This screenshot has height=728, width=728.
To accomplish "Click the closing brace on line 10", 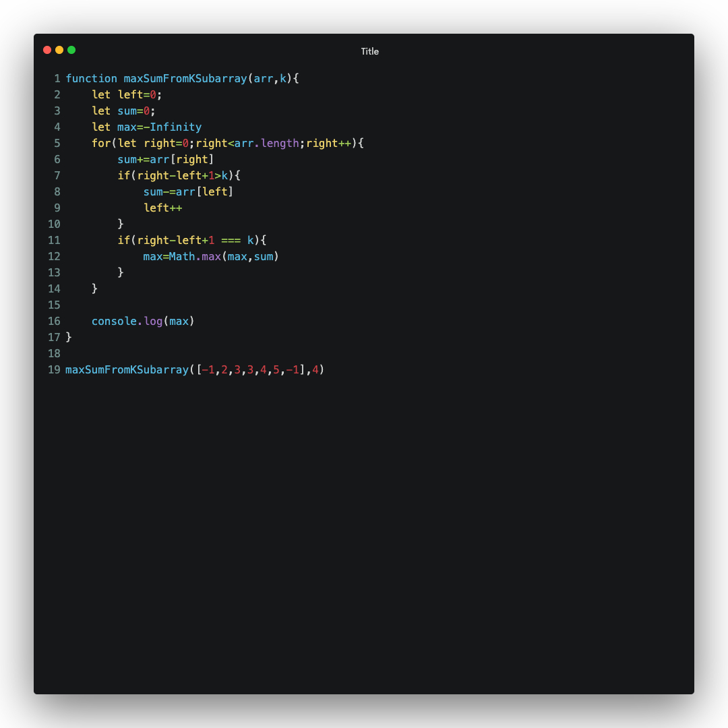I will (x=121, y=224).
